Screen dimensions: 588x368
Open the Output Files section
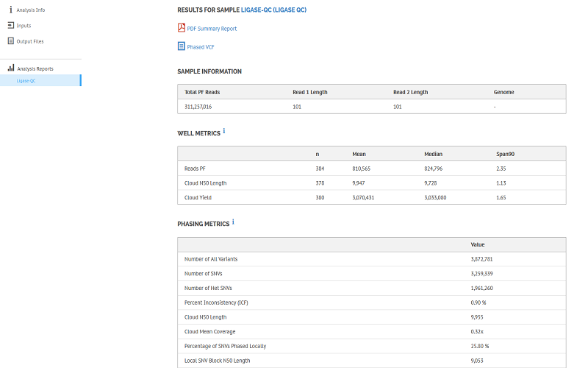29,41
